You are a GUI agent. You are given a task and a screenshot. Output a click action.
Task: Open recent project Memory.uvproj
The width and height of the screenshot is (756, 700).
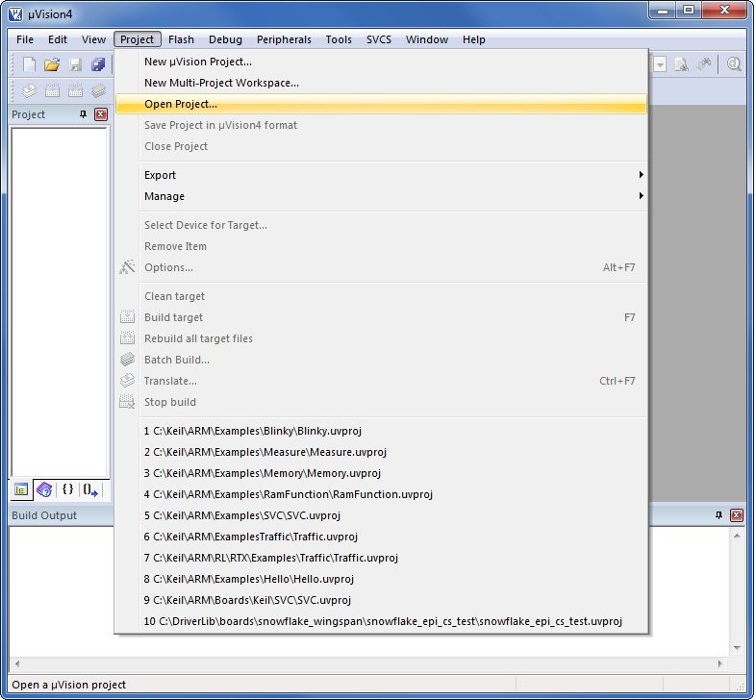[x=382, y=473]
